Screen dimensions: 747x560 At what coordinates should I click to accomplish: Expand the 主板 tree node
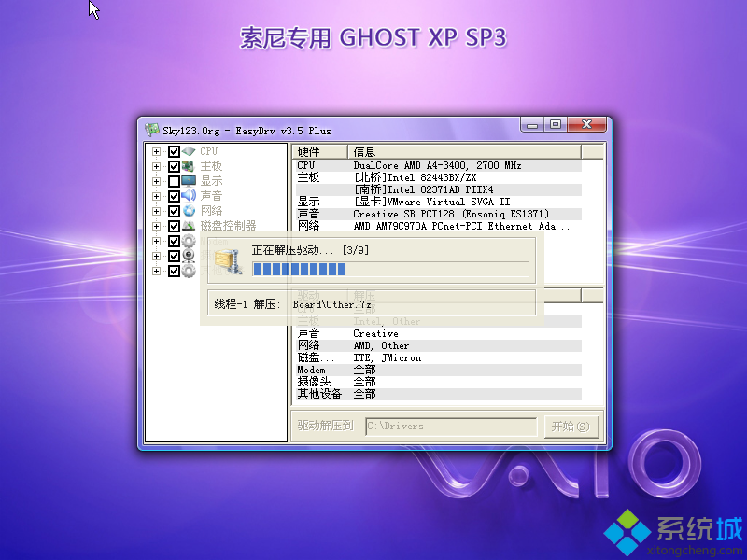156,166
